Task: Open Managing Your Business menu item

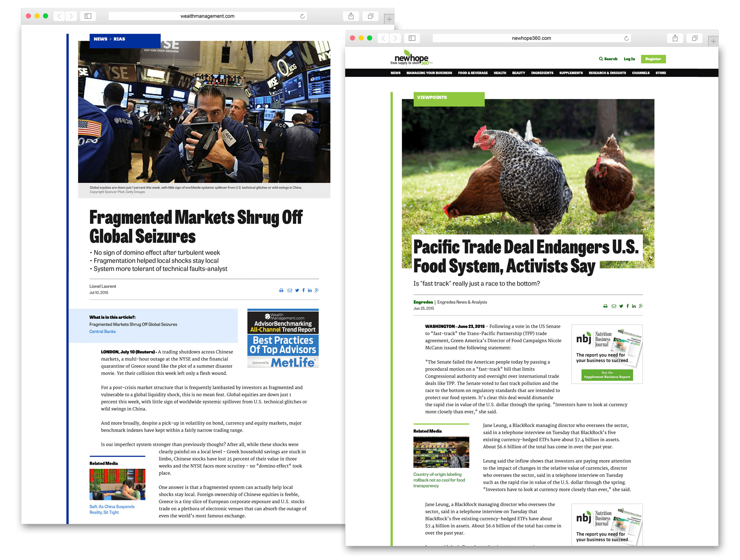Action: (x=429, y=73)
